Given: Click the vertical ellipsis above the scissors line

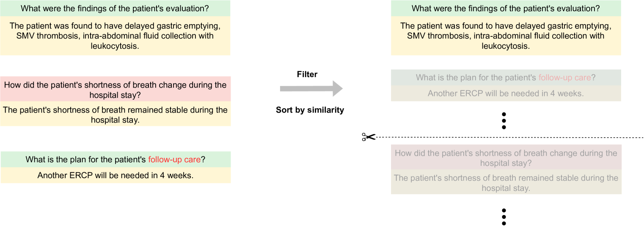Looking at the screenshot, I should click(504, 121).
